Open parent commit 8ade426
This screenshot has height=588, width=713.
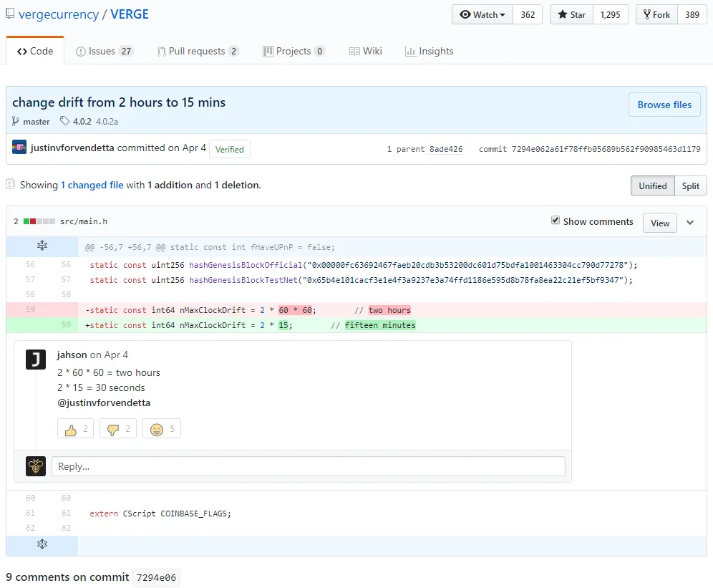[x=446, y=149]
